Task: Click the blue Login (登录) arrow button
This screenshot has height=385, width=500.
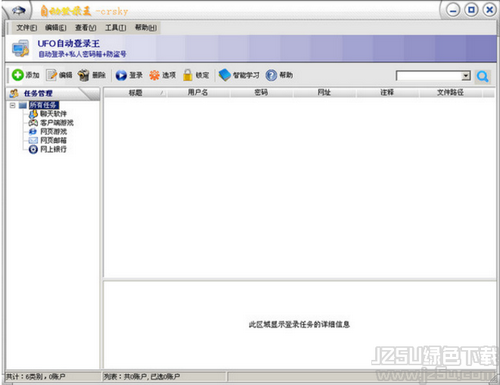Action: [129, 75]
